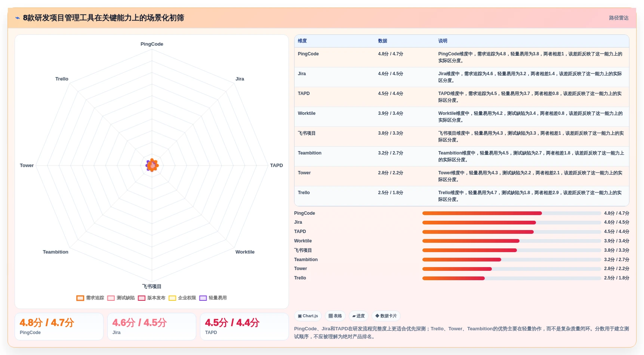Open the TAPD 4.5分 / 4.4分 score card
Screen dimensions: 644x355
point(244,327)
